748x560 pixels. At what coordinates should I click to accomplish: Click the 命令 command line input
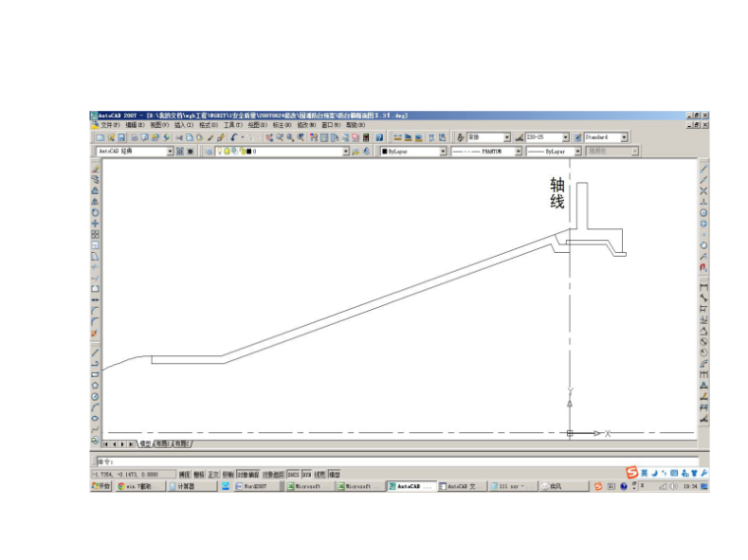[394, 460]
